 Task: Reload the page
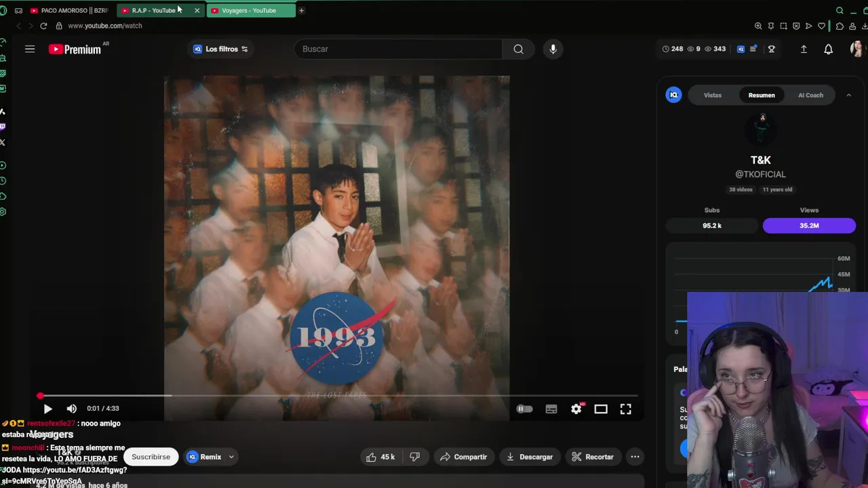43,26
